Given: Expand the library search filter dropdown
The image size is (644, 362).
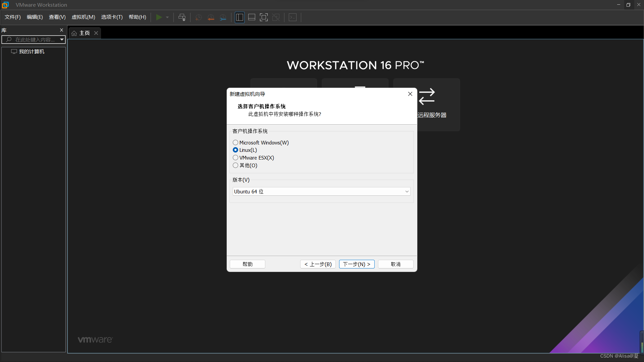Looking at the screenshot, I should click(x=62, y=40).
